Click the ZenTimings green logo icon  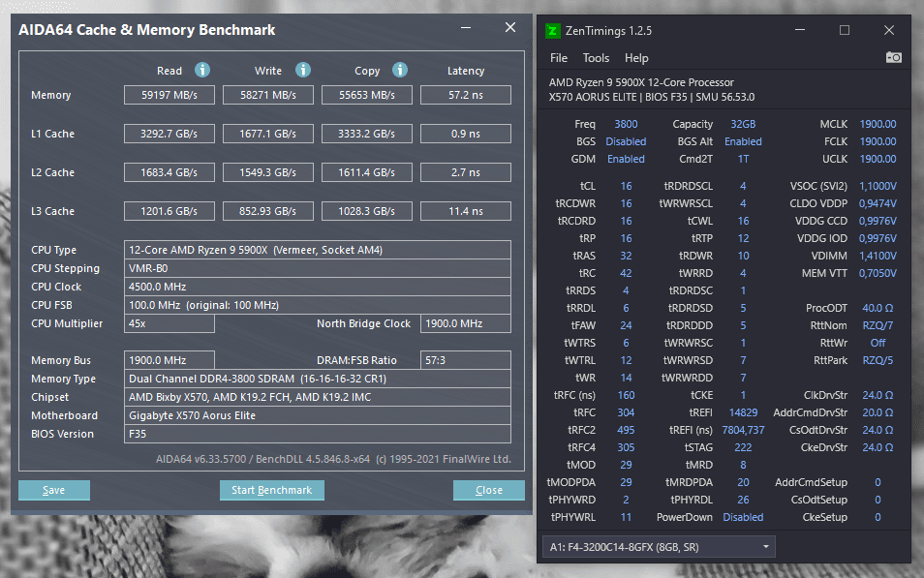552,31
